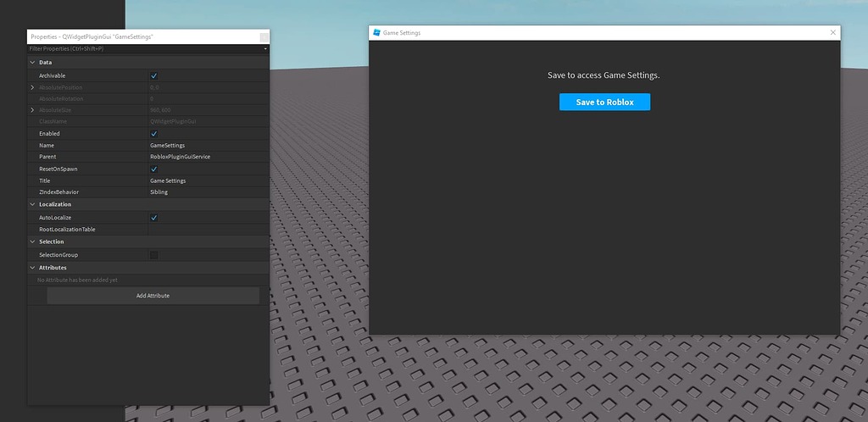Image resolution: width=868 pixels, height=422 pixels.
Task: Select the AbsoluteRotation property row
Action: point(148,98)
